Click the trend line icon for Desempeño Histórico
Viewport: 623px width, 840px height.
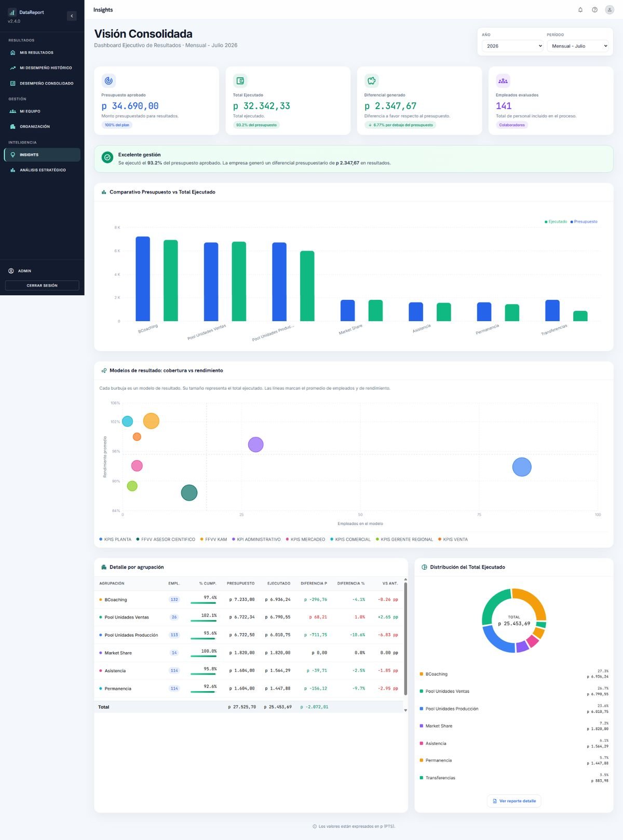(13, 68)
